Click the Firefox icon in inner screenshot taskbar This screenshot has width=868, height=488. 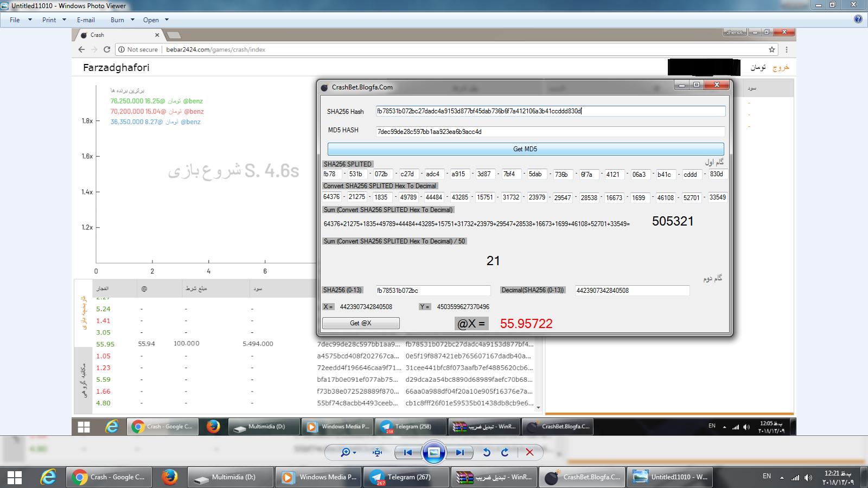click(213, 427)
